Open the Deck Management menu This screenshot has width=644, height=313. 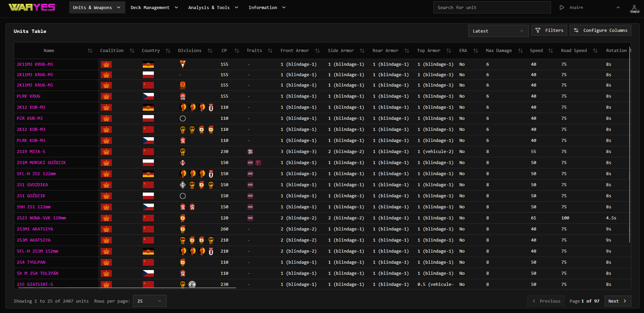[x=154, y=7]
